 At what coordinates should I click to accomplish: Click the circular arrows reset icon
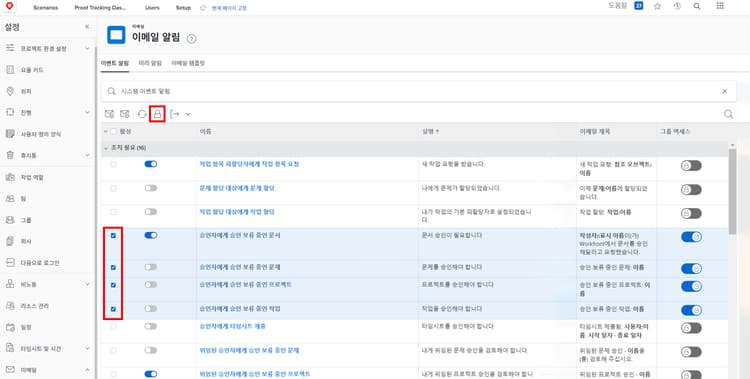[x=142, y=114]
